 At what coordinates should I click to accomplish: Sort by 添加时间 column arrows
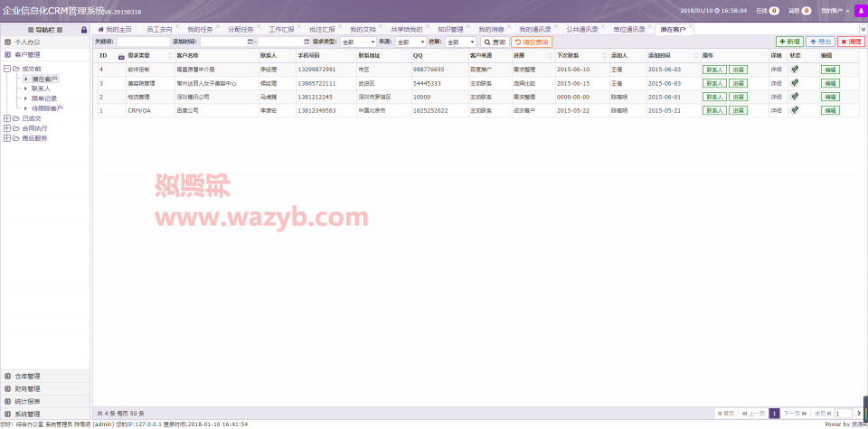pos(696,56)
